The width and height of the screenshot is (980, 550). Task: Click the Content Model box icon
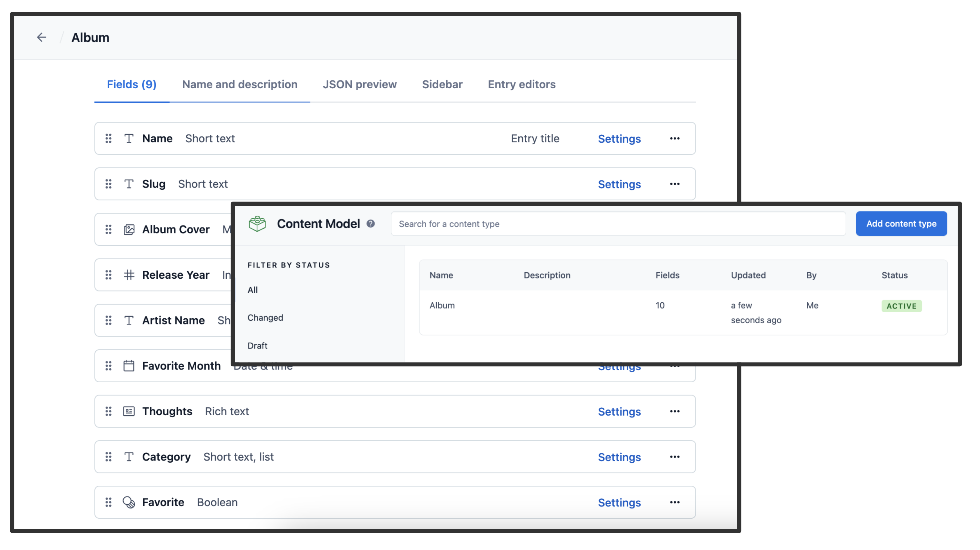pos(258,224)
